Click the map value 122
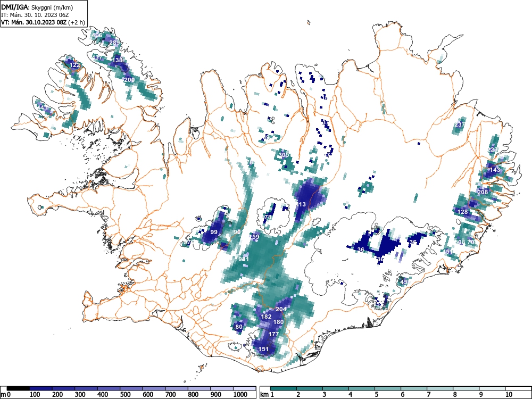The image size is (532, 399). coord(74,65)
